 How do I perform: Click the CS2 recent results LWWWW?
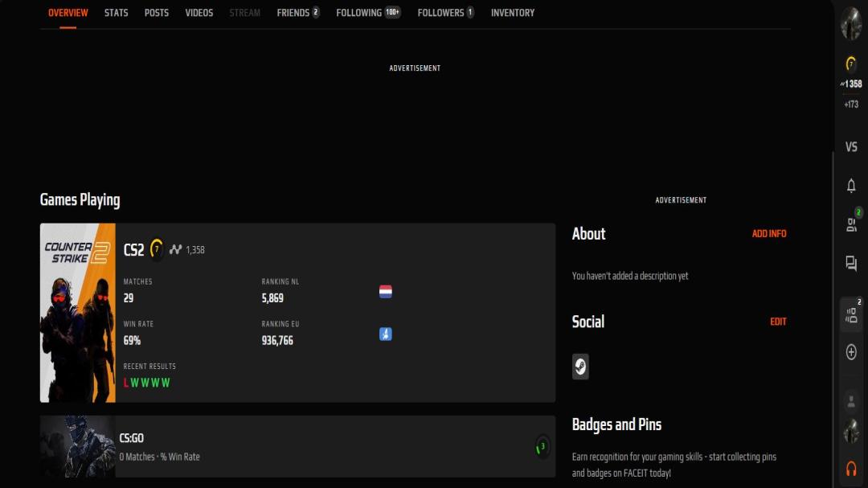(x=147, y=383)
